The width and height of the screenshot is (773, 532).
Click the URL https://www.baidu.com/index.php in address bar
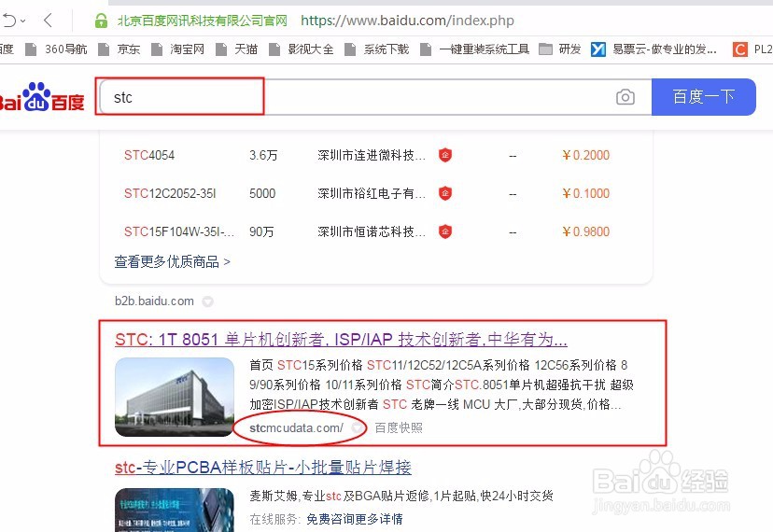(x=407, y=21)
